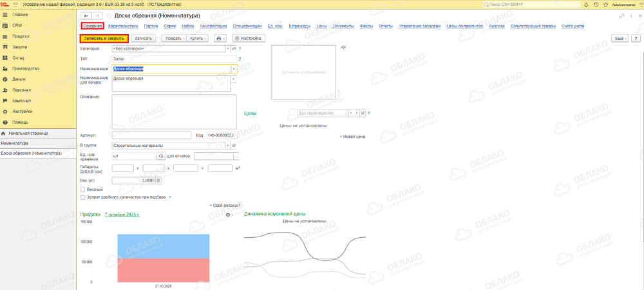Open the gear settings on Продажи chart

229,215
